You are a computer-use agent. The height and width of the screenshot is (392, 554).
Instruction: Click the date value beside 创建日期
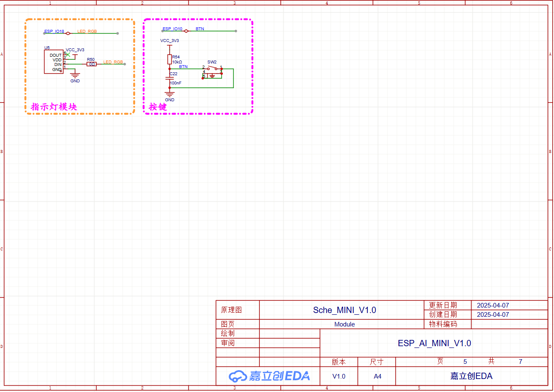coord(493,315)
